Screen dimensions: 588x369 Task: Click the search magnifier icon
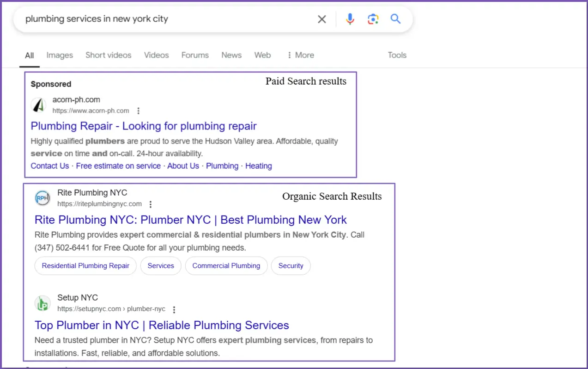pyautogui.click(x=395, y=19)
